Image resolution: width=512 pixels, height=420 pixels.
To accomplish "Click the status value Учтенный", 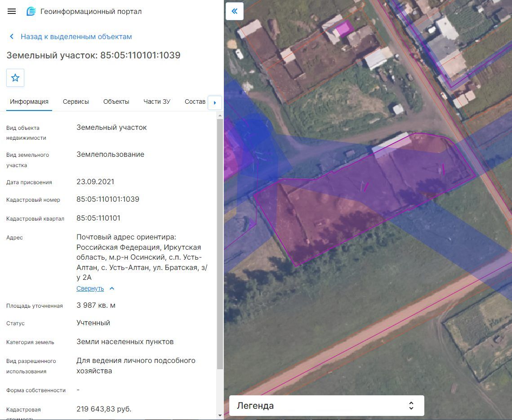I will tap(93, 323).
